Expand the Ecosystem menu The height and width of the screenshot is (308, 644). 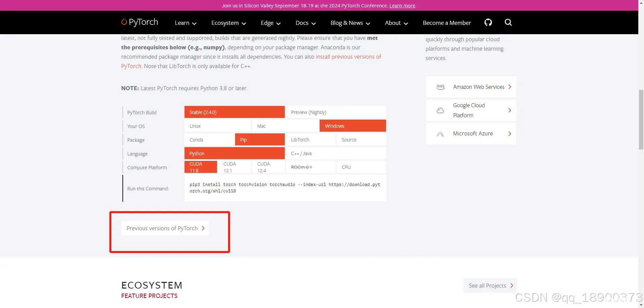(229, 23)
